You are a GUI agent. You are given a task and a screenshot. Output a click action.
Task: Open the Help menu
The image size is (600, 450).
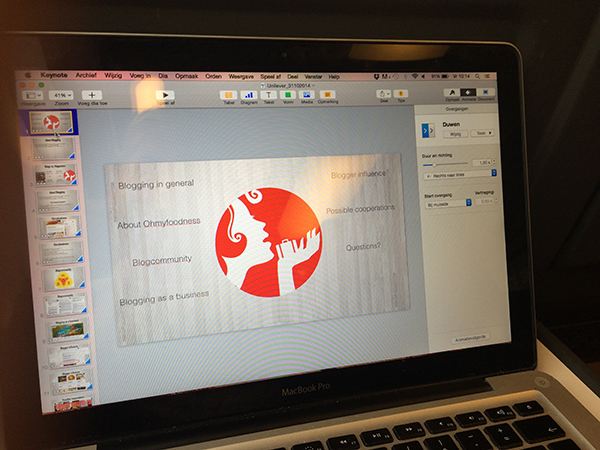(x=334, y=77)
